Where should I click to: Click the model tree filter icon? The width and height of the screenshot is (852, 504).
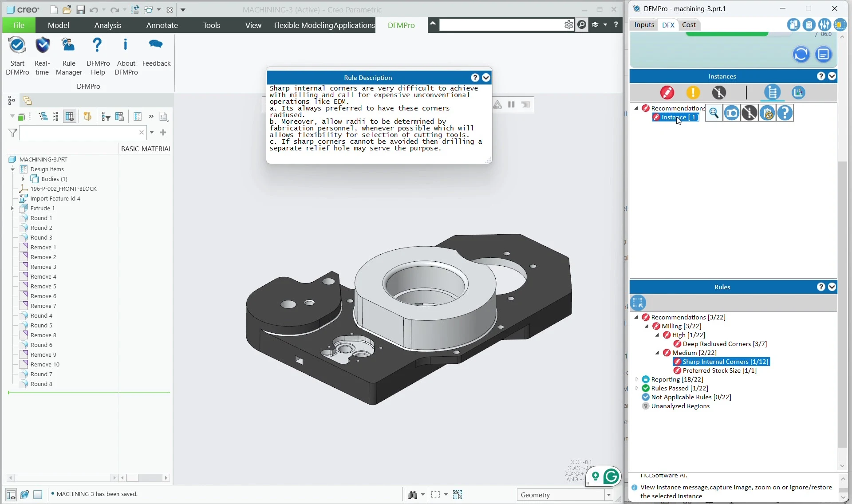(13, 133)
